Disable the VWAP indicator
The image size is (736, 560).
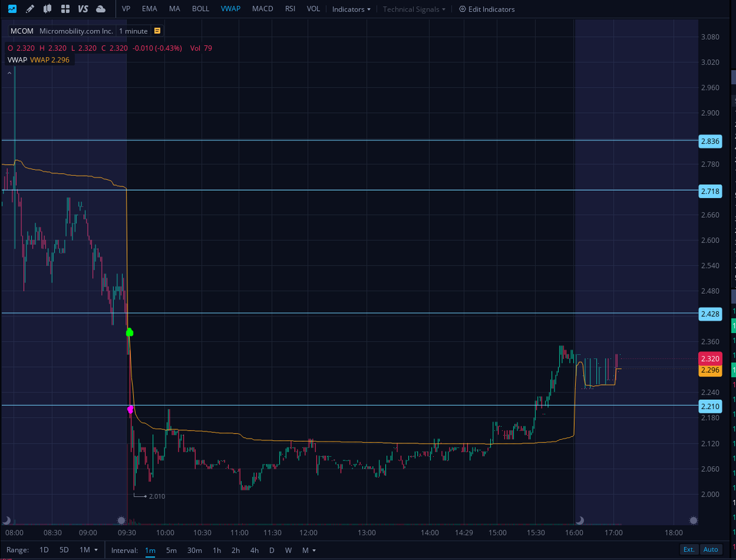click(231, 9)
